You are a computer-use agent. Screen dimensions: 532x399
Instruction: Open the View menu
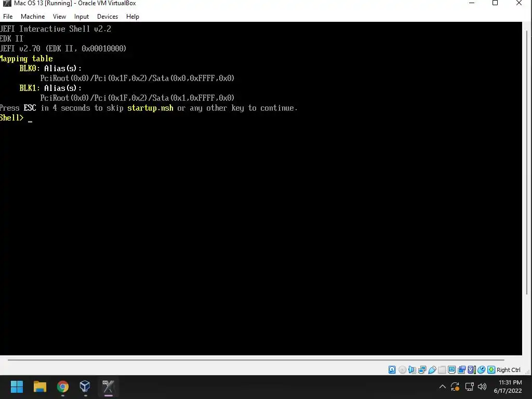(59, 16)
